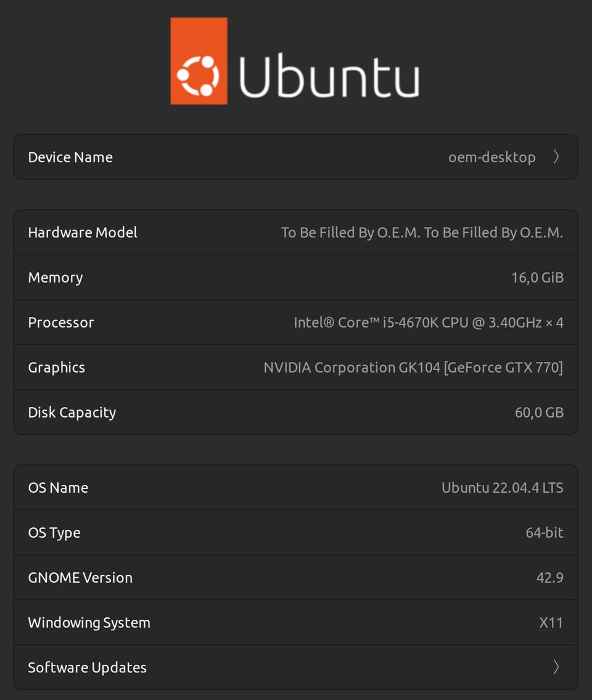Click the orange Ubuntu logo icon
592x700 pixels.
point(199,60)
